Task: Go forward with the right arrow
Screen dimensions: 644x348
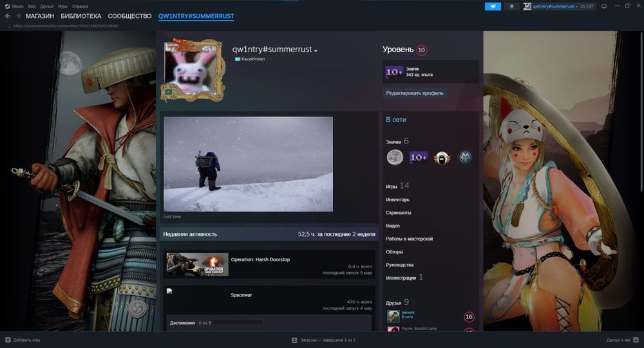Action: click(x=18, y=16)
